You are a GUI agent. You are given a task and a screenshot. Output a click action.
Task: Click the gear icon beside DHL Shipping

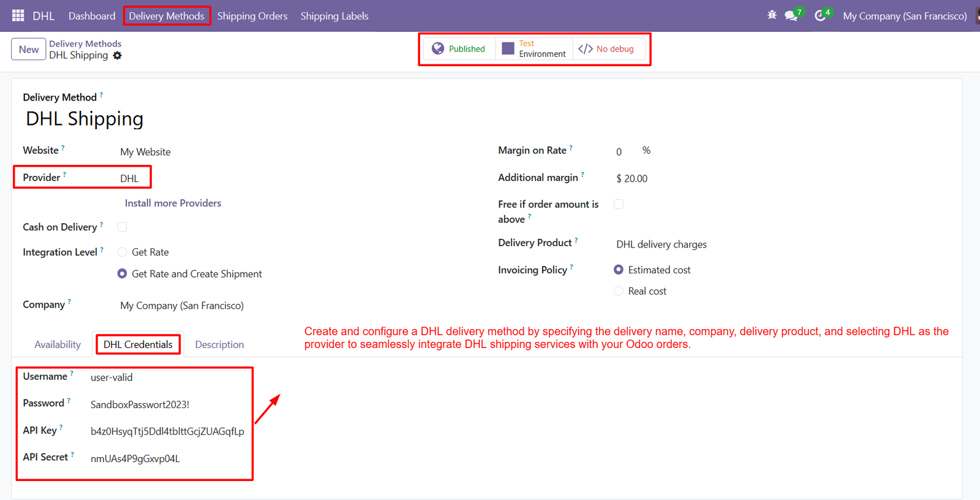coord(117,56)
